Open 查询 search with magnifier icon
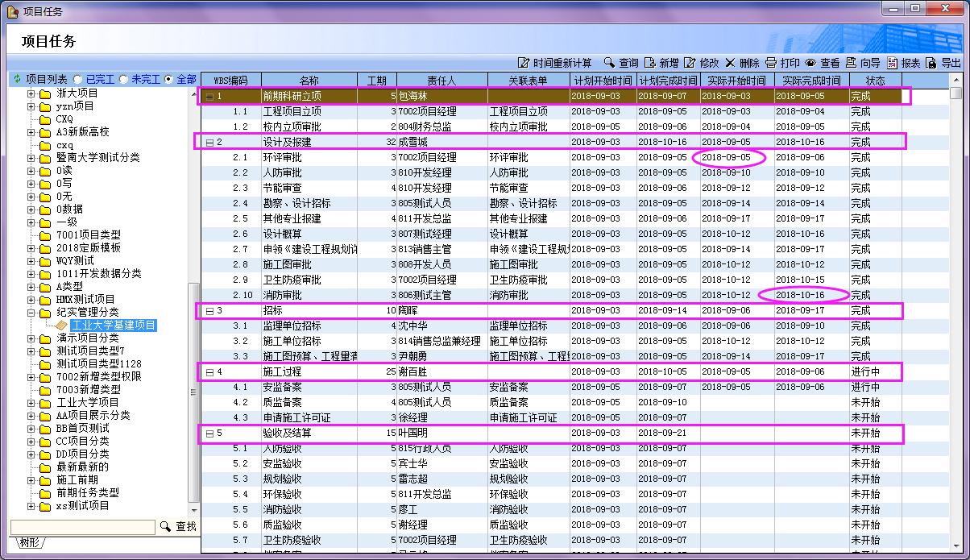Screen dimensions: 970x560 [609, 63]
